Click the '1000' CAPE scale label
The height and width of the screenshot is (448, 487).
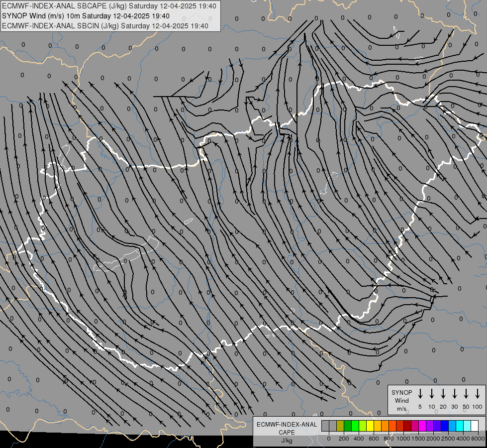pyautogui.click(x=403, y=439)
